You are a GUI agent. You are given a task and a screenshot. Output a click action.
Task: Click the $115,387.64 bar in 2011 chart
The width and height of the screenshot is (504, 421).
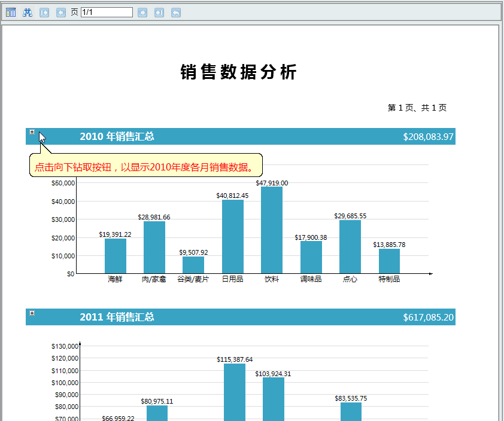pos(235,392)
